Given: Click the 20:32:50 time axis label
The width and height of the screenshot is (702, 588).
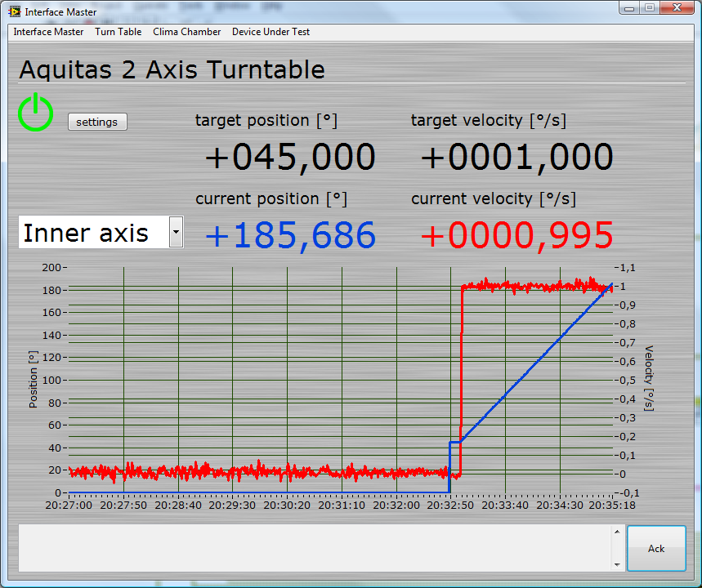Looking at the screenshot, I should (450, 506).
